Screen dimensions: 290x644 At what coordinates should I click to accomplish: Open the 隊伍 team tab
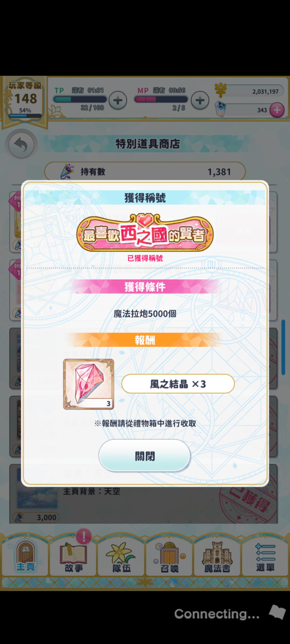(121, 555)
